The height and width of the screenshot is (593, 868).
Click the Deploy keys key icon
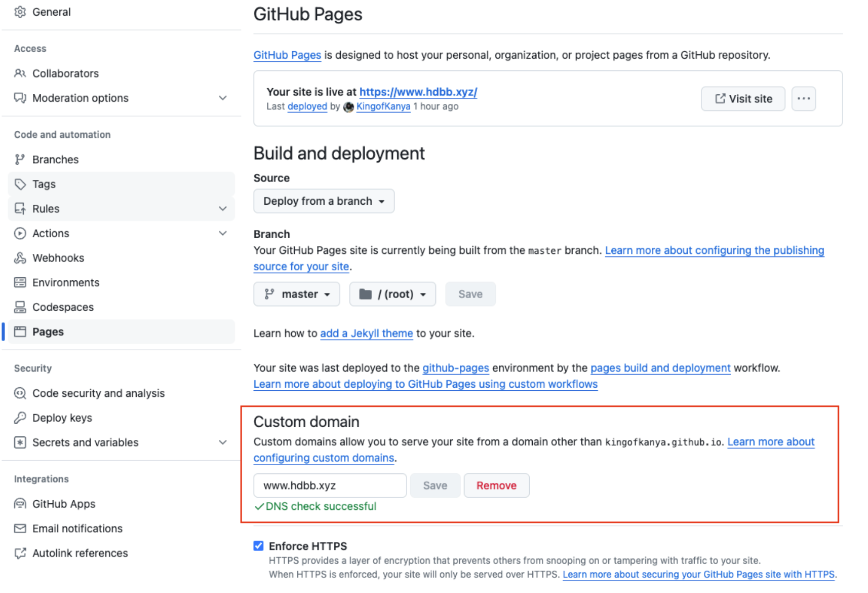[20, 418]
